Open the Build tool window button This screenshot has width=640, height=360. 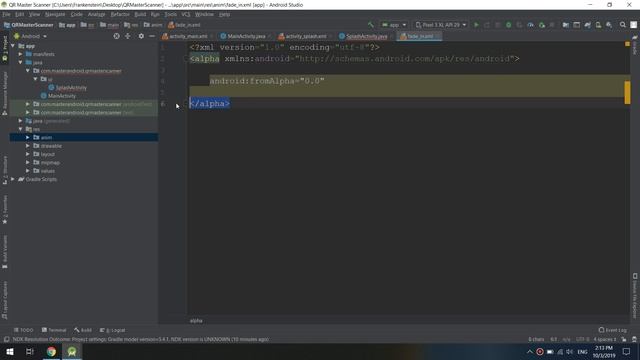click(83, 330)
